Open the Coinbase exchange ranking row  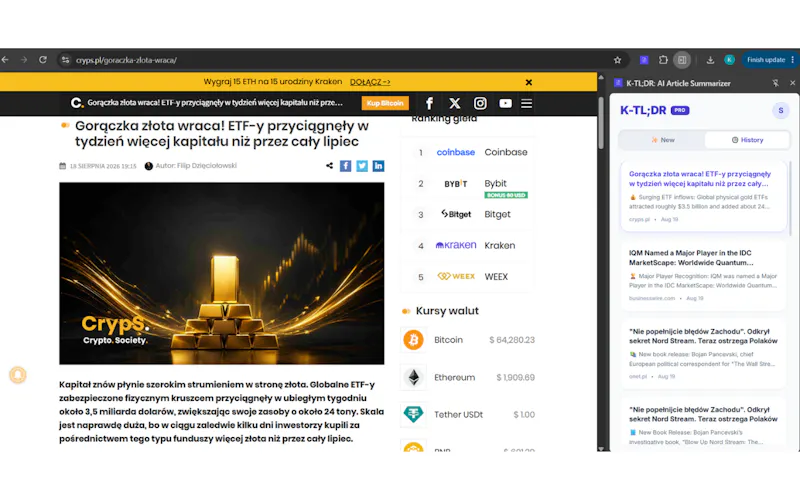coord(468,152)
